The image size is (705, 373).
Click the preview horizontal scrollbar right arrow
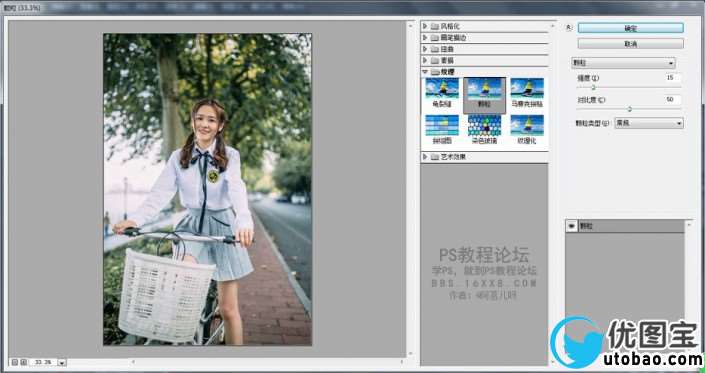(402, 362)
